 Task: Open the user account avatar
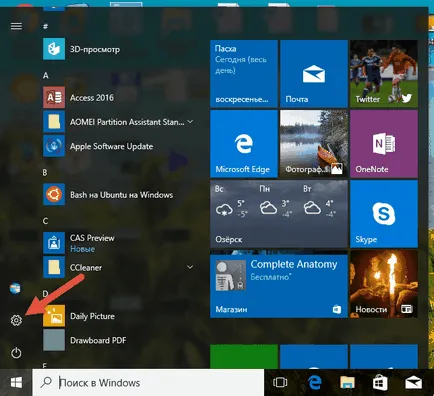pos(15,288)
